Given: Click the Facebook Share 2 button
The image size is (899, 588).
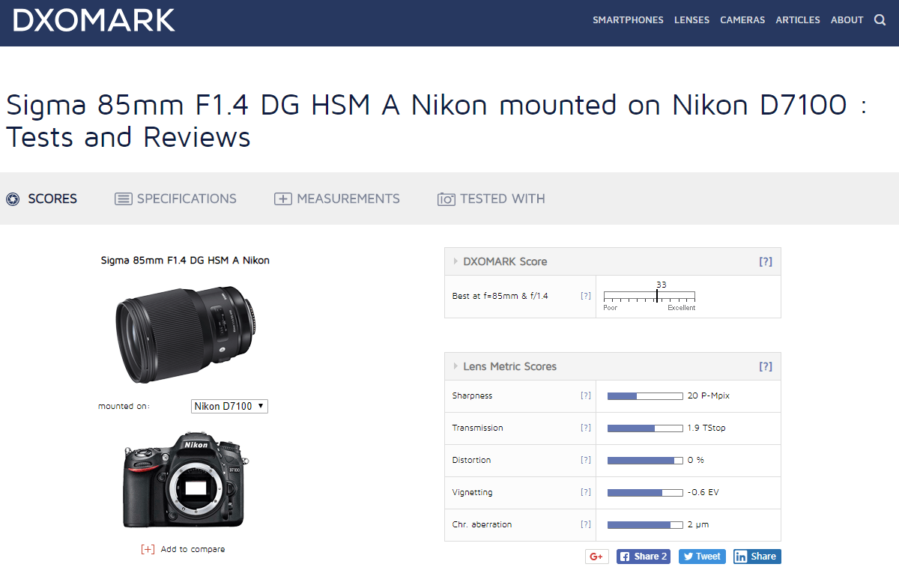Looking at the screenshot, I should [644, 557].
